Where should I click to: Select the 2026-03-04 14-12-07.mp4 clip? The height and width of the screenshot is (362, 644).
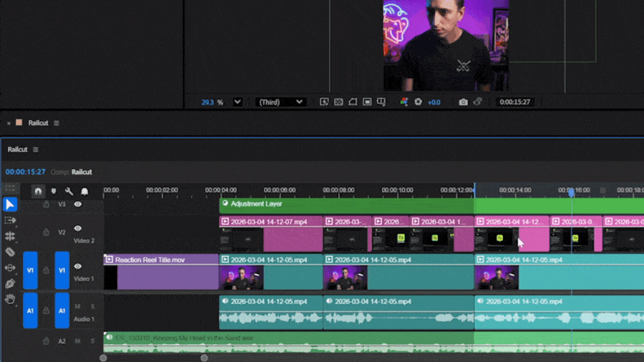(x=271, y=234)
